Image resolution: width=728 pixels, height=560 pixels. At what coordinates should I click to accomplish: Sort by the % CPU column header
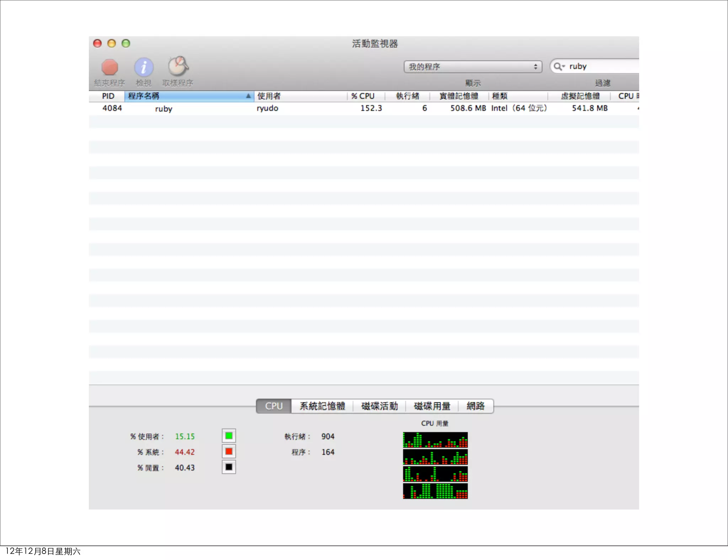(x=363, y=96)
